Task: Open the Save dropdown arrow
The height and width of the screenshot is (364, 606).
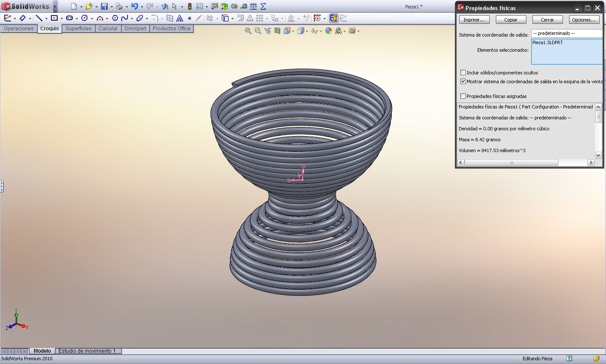Action: (112, 7)
